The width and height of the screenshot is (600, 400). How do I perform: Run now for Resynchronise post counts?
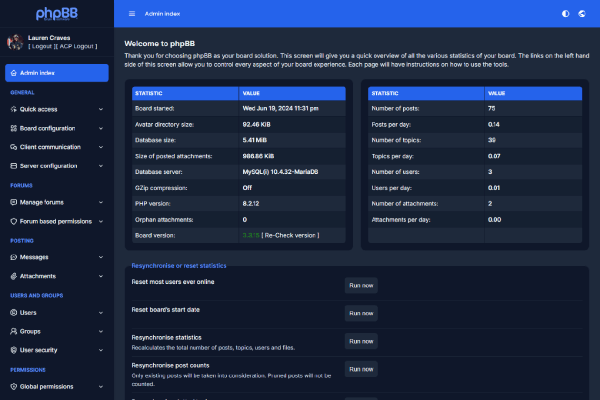coord(361,369)
